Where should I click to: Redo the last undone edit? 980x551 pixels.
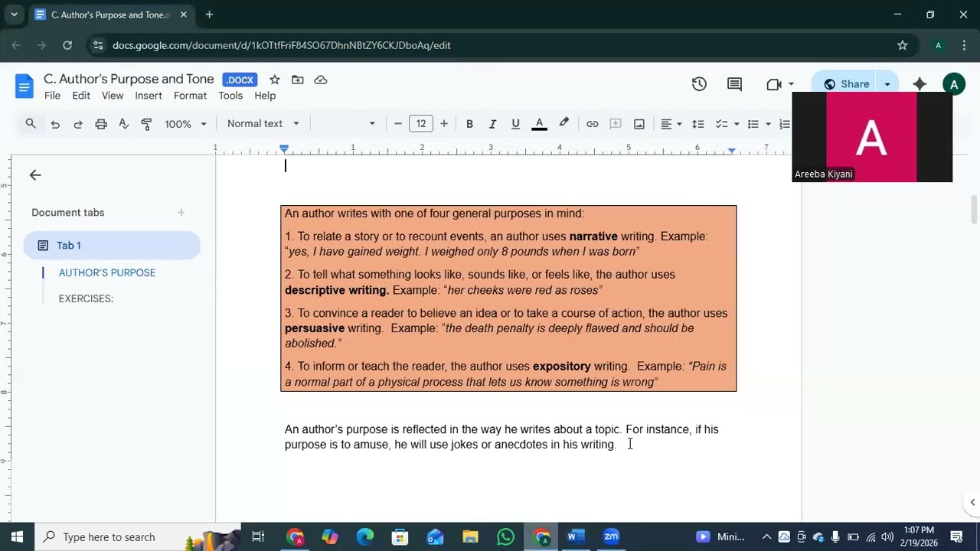pos(78,124)
